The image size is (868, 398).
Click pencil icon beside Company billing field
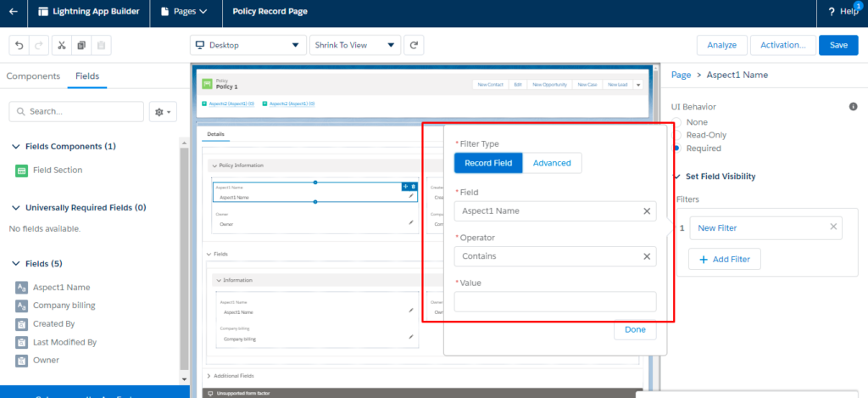(411, 336)
